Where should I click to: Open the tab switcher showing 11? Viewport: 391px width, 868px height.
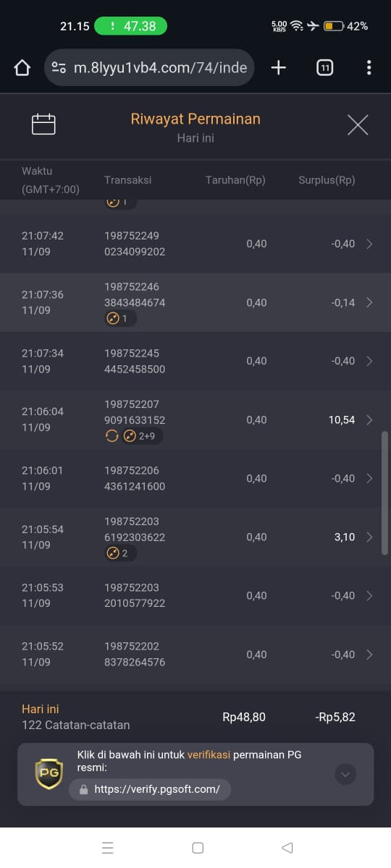[x=325, y=68]
